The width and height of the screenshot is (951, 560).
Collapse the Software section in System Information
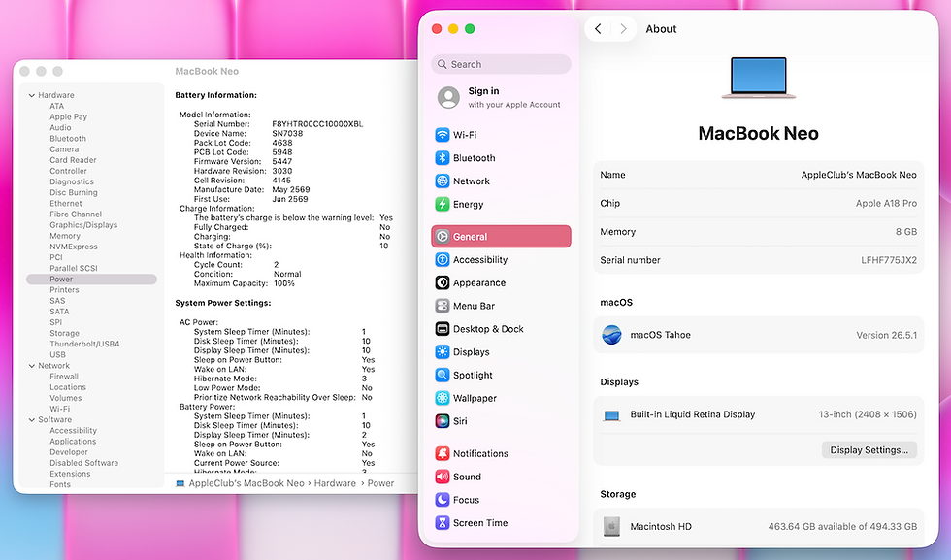[x=31, y=420]
